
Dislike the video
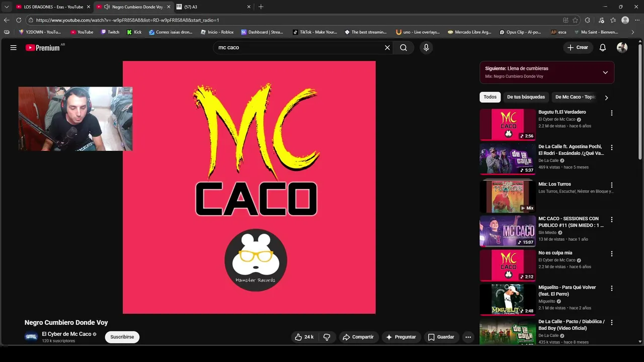[327, 337]
